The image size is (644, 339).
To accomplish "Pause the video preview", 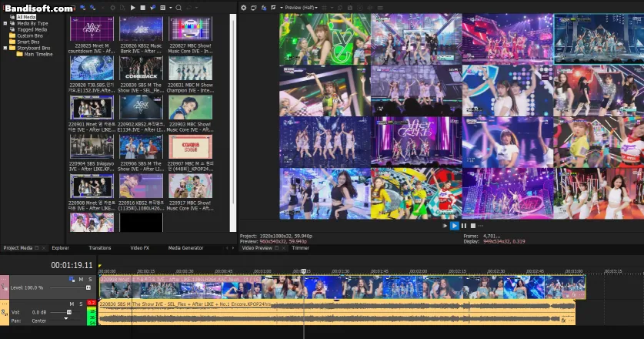I will click(464, 226).
